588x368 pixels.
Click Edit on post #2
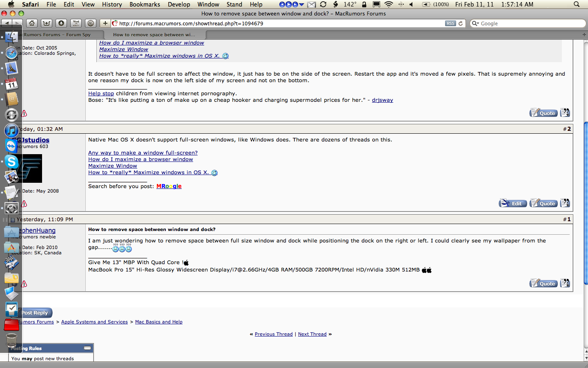[513, 203]
